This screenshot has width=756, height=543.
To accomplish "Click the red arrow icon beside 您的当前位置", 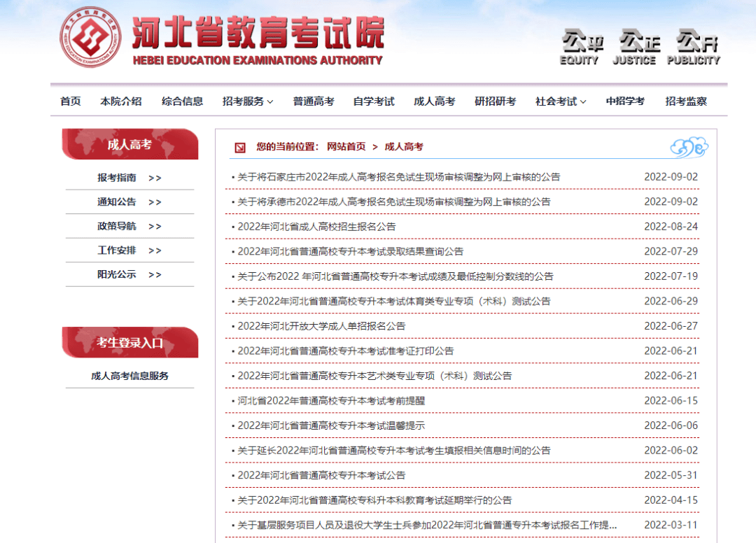I will pyautogui.click(x=239, y=148).
